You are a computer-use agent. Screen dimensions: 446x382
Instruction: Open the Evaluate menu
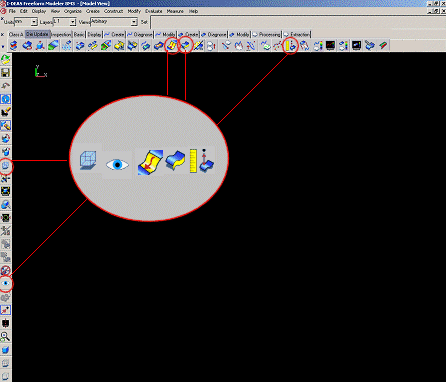(x=154, y=11)
